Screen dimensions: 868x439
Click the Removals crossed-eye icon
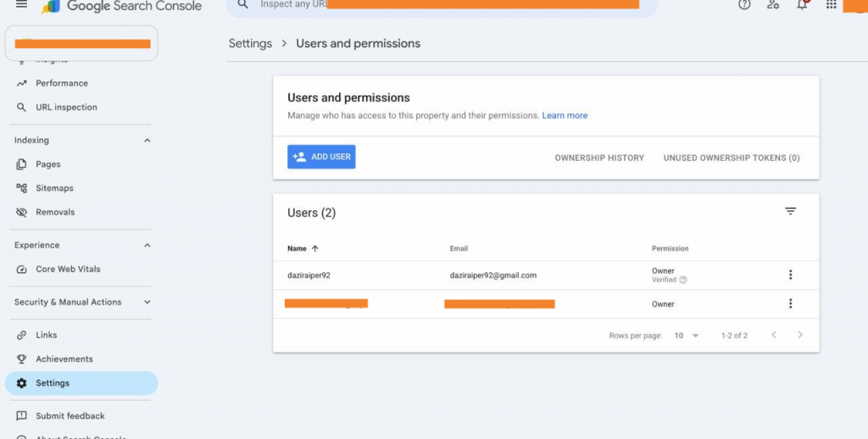pyautogui.click(x=21, y=212)
